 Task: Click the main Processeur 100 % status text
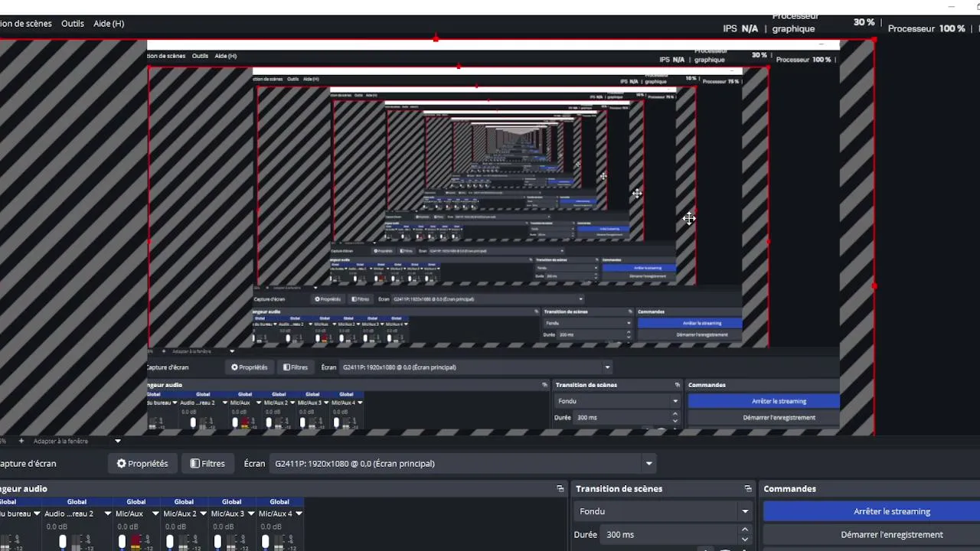tap(926, 28)
